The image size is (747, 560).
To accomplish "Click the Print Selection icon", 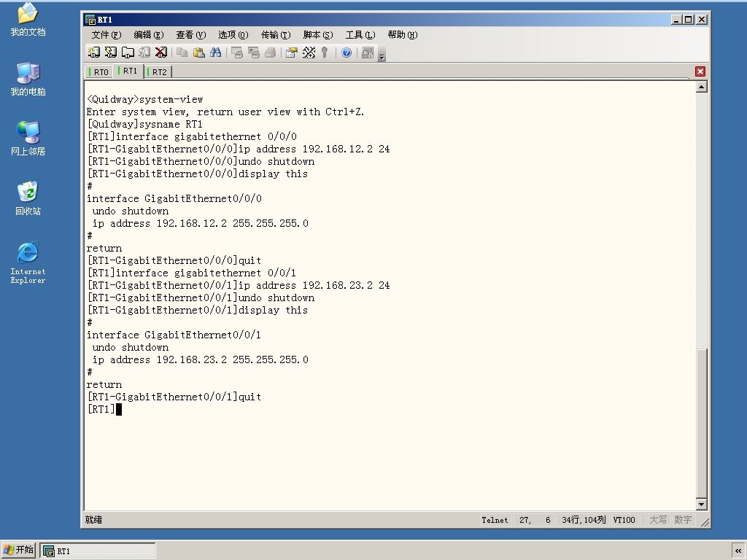I will pos(253,52).
